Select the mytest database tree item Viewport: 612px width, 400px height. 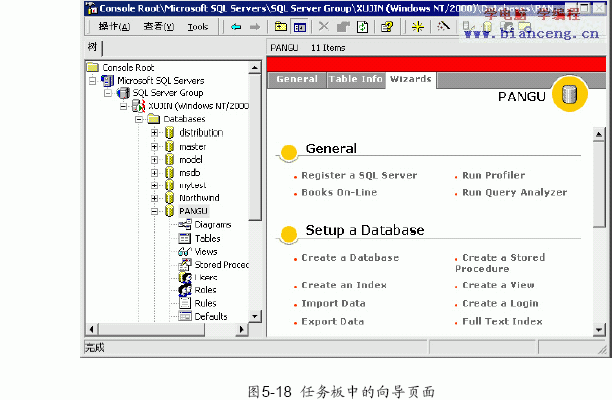tap(192, 185)
